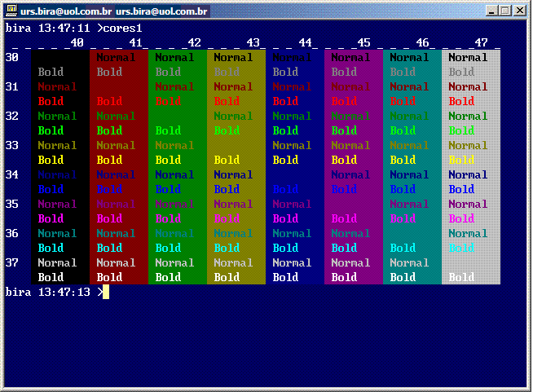Click blue 'Bold' text in column 43
Image resolution: width=533 pixels, height=392 pixels.
pyautogui.click(x=227, y=189)
